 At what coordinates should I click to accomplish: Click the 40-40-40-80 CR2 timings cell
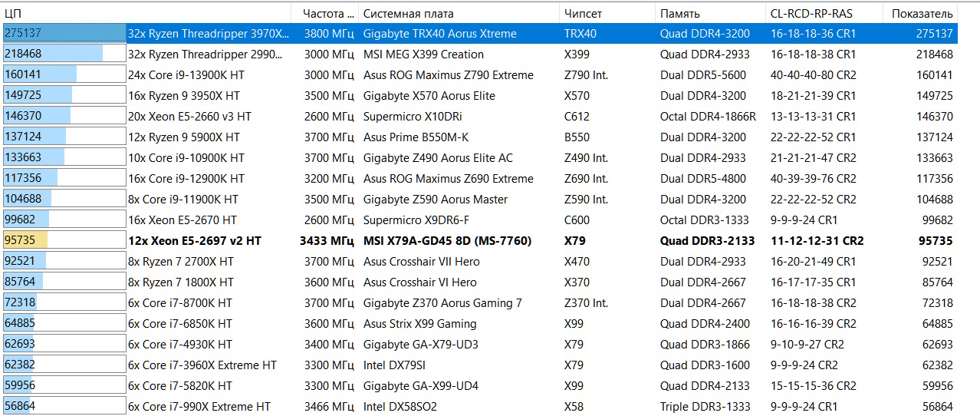[x=814, y=75]
